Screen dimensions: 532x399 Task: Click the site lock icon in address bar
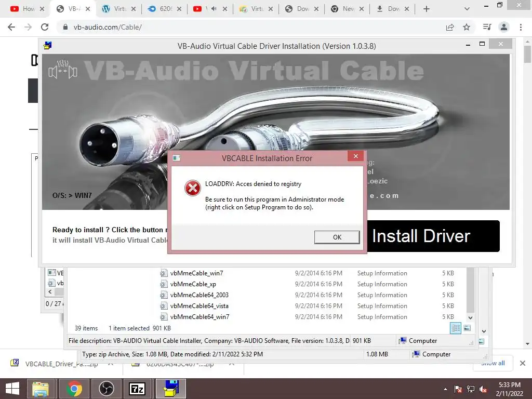(65, 27)
